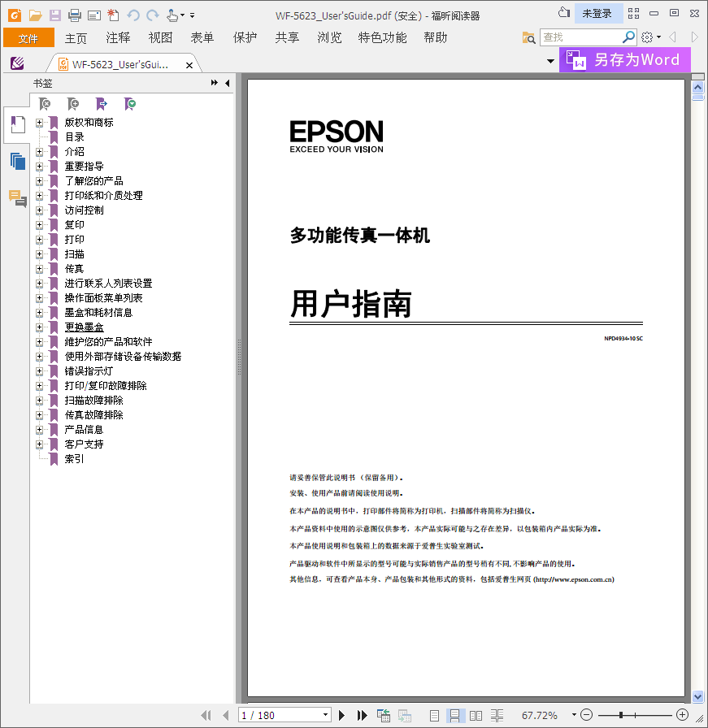708x728 pixels.
Task: Select the 索引 bookmark
Action: [74, 459]
